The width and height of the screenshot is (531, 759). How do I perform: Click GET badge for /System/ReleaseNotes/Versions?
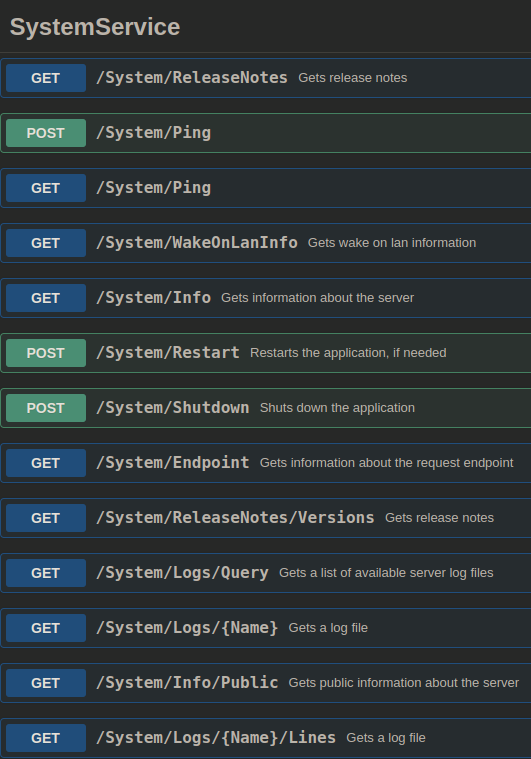tap(46, 518)
